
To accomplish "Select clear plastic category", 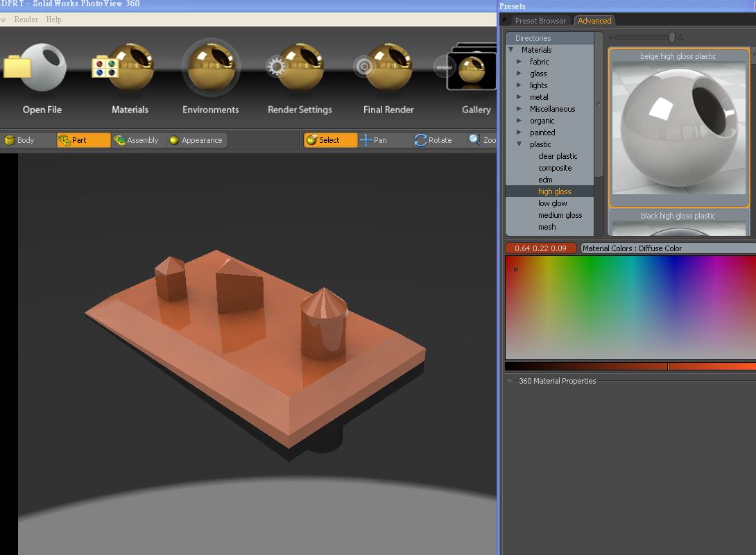I will (x=558, y=156).
